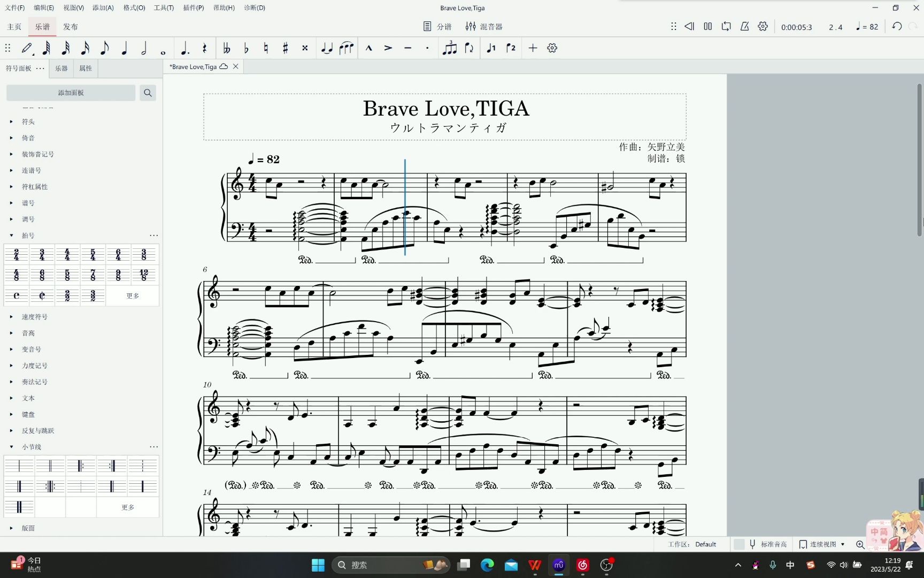This screenshot has height=578, width=924.
Task: Open the 插件(P) menu
Action: [x=194, y=7]
